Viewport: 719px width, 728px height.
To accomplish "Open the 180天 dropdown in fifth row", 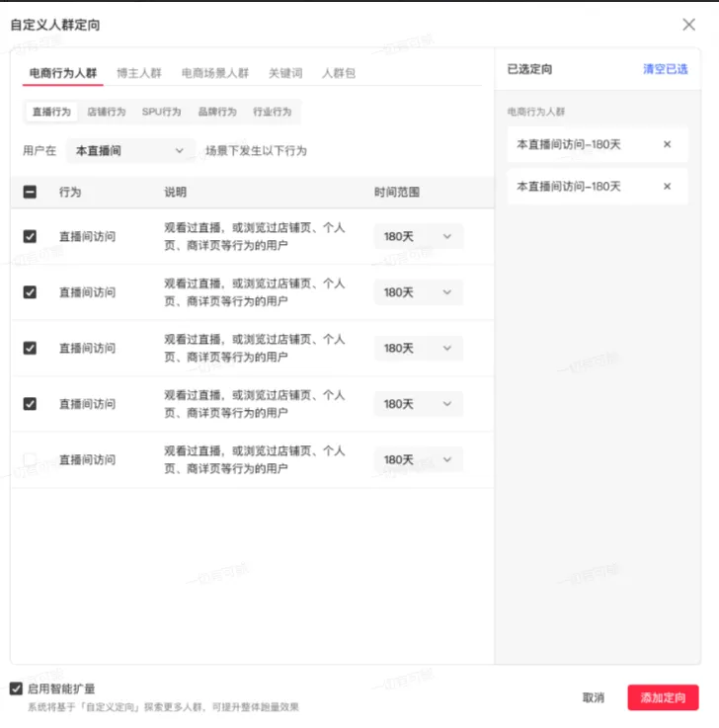I will point(418,459).
